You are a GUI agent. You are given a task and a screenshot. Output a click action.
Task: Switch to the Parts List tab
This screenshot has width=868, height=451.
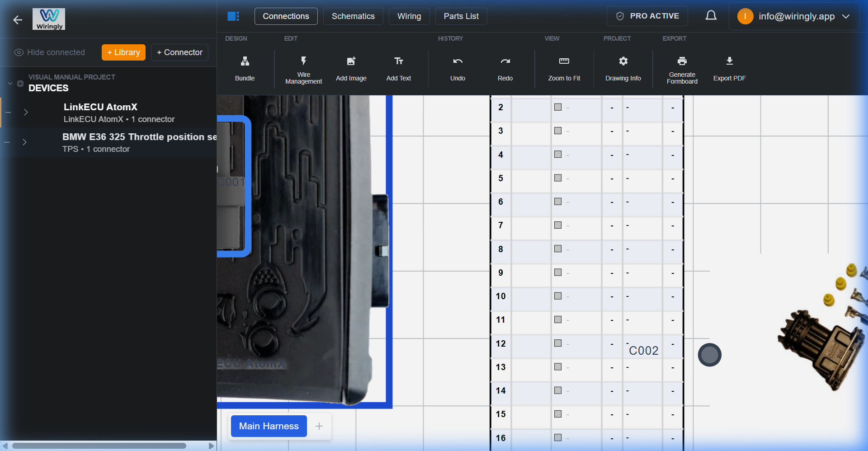pyautogui.click(x=461, y=16)
